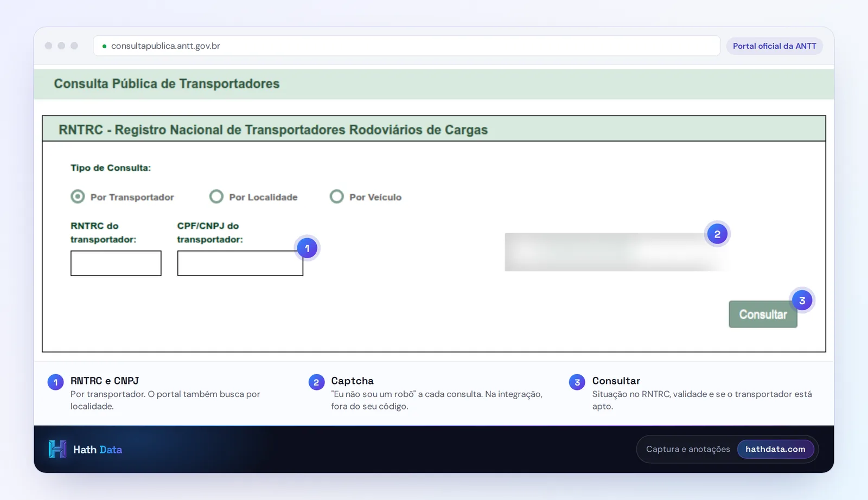Click the Hath Data brand name text
868x500 pixels.
click(x=98, y=450)
